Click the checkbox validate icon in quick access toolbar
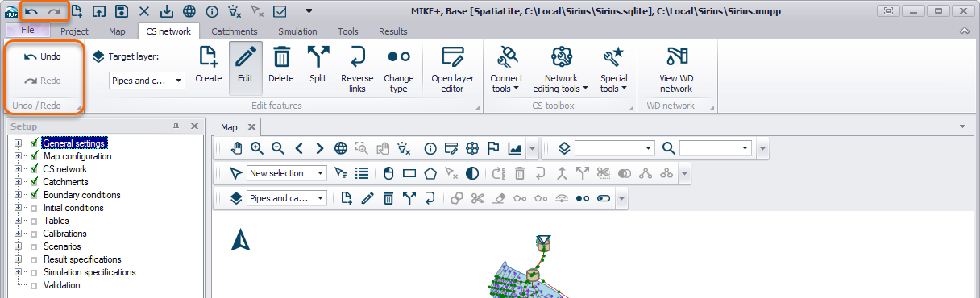The image size is (980, 298). (x=280, y=11)
